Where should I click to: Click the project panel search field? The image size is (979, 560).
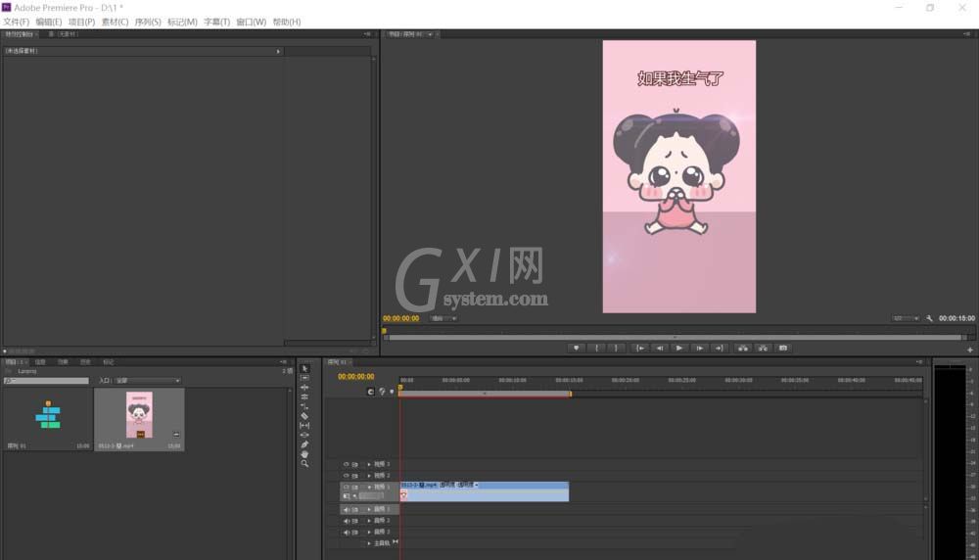point(47,380)
